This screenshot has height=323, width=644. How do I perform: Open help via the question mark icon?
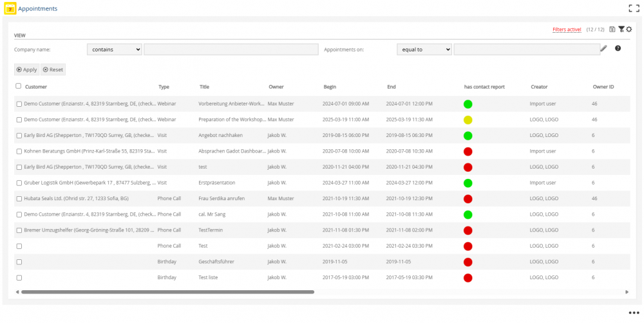[x=618, y=48]
